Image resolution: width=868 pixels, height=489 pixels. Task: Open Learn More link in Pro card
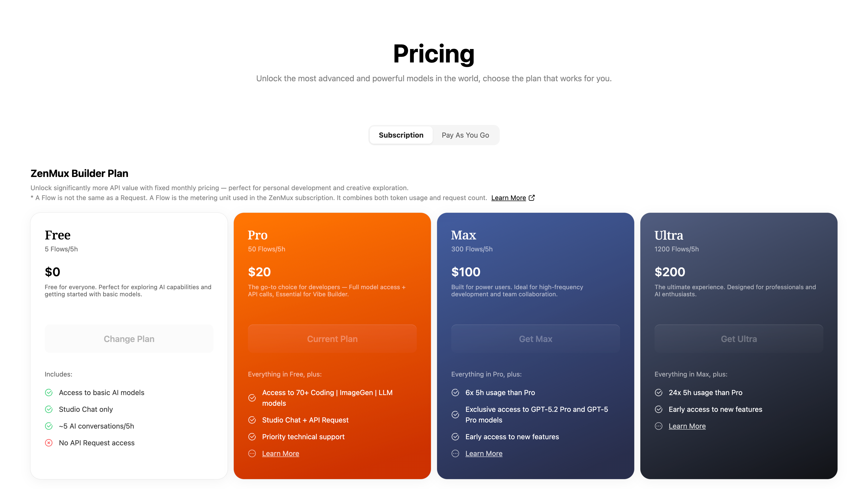281,454
